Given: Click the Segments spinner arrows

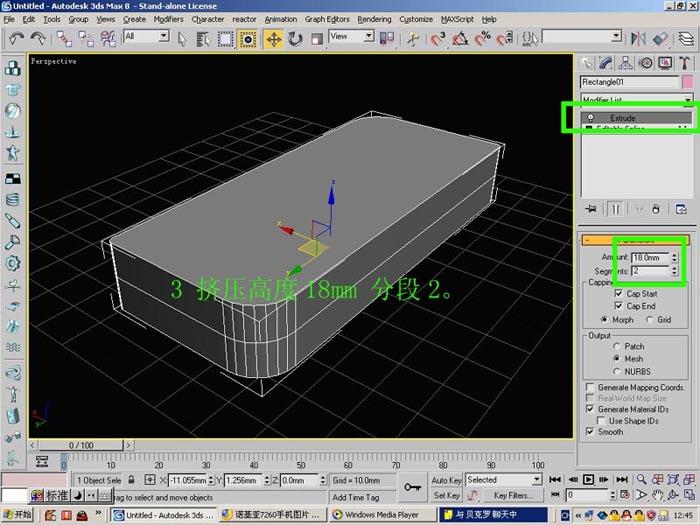Looking at the screenshot, I should (x=675, y=271).
